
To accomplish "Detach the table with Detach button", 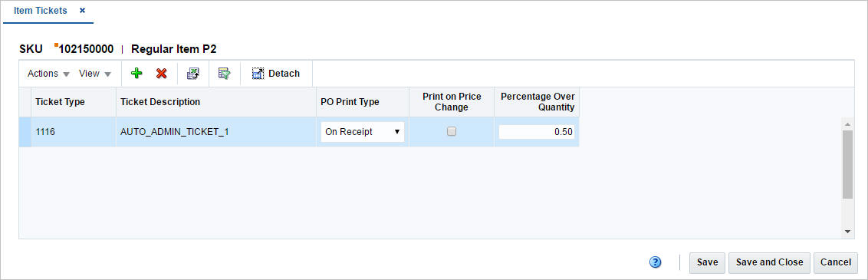I will [x=276, y=73].
